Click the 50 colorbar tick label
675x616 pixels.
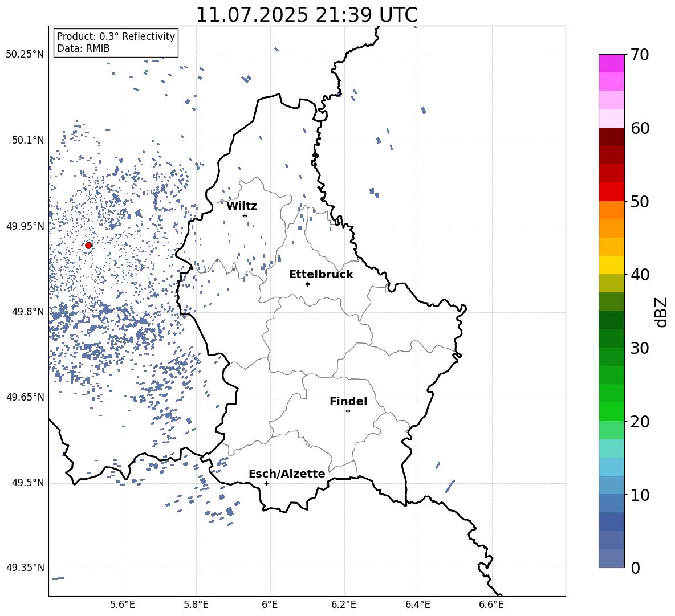coord(640,201)
